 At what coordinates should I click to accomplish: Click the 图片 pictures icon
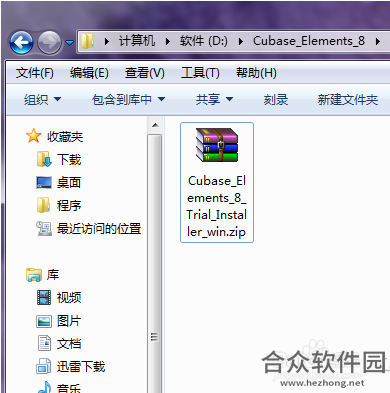point(44,321)
